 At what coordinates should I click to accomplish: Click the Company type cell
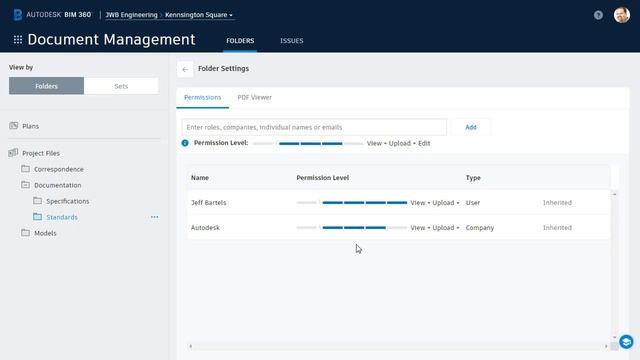click(480, 228)
